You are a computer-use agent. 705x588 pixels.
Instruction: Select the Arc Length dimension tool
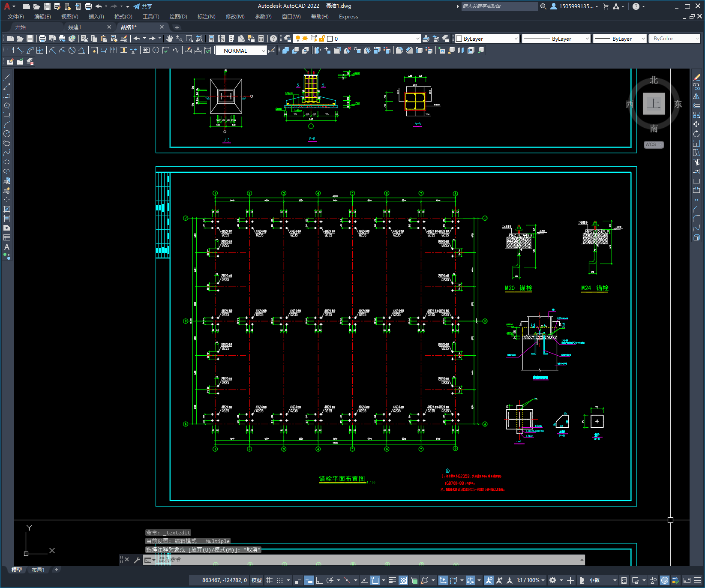tap(30, 50)
